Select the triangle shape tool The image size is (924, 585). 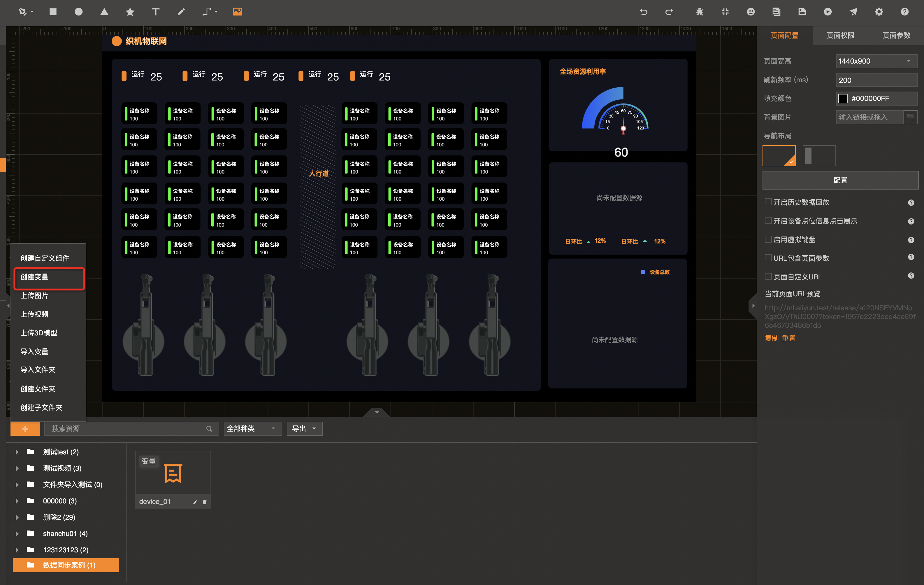104,12
